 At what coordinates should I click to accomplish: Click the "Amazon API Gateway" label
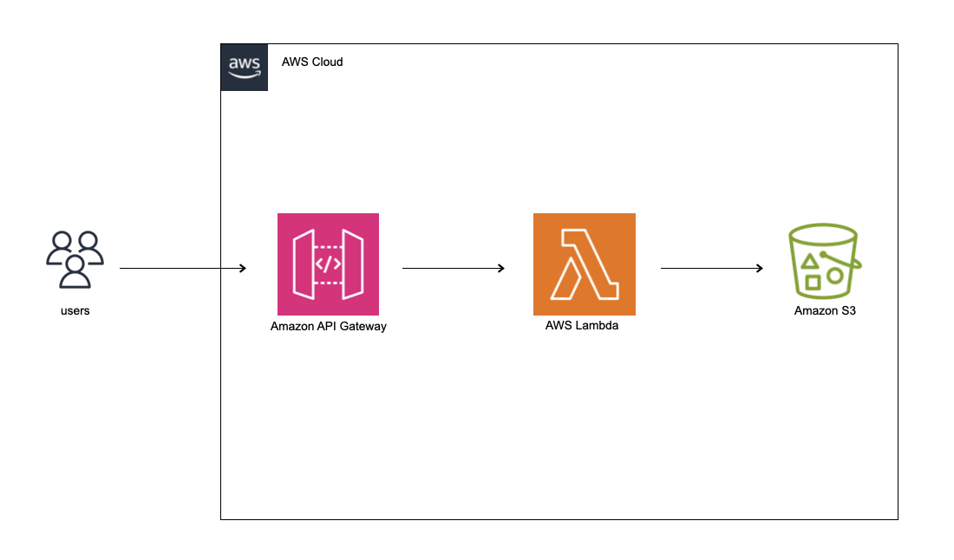pos(328,327)
